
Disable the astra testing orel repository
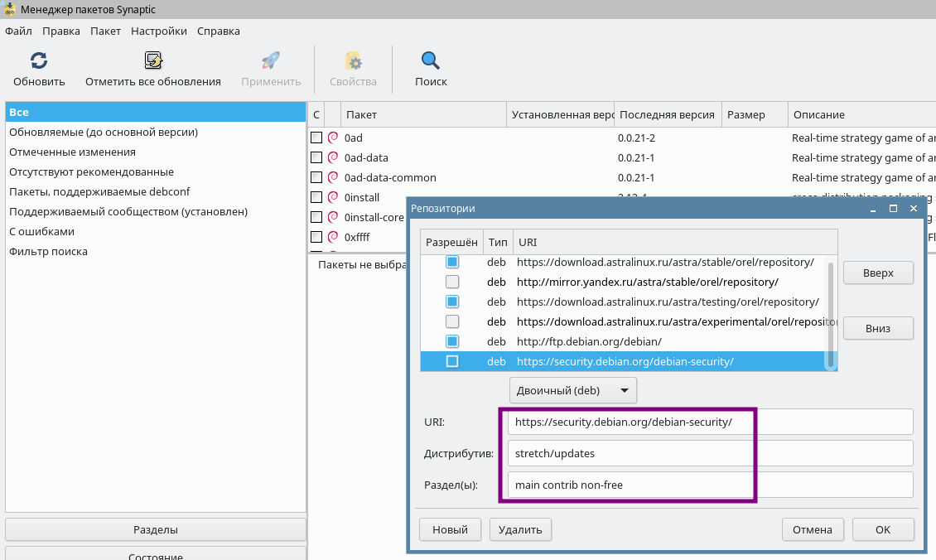[452, 302]
